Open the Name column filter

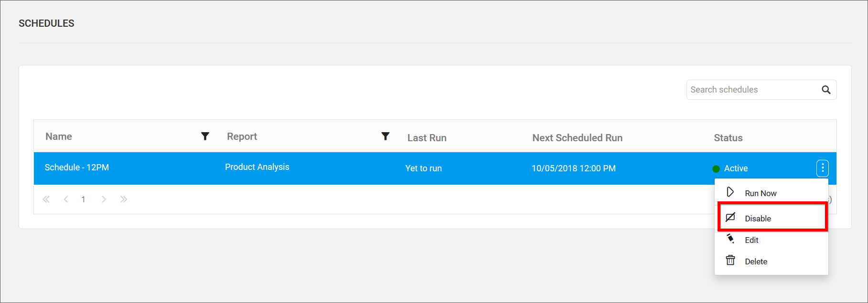(x=205, y=136)
